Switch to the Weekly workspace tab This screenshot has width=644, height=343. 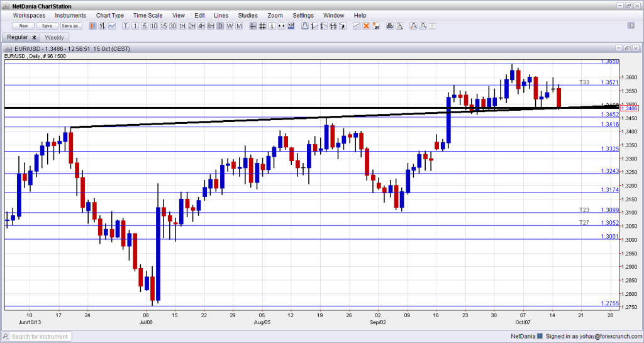tap(54, 37)
